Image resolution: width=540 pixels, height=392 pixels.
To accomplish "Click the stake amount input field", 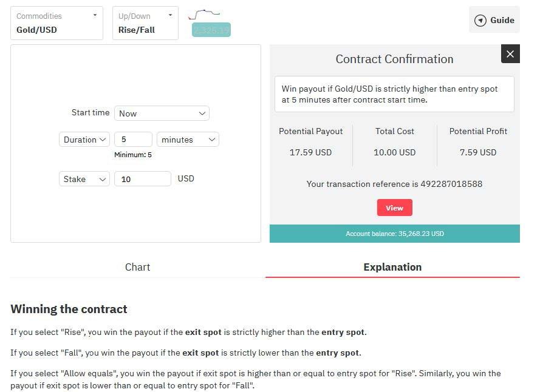I will click(x=143, y=179).
